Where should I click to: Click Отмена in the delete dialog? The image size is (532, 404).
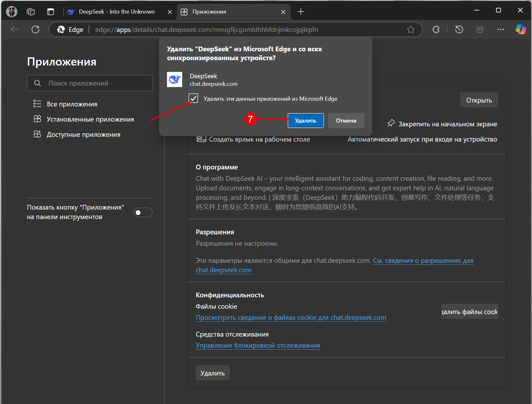pyautogui.click(x=346, y=121)
